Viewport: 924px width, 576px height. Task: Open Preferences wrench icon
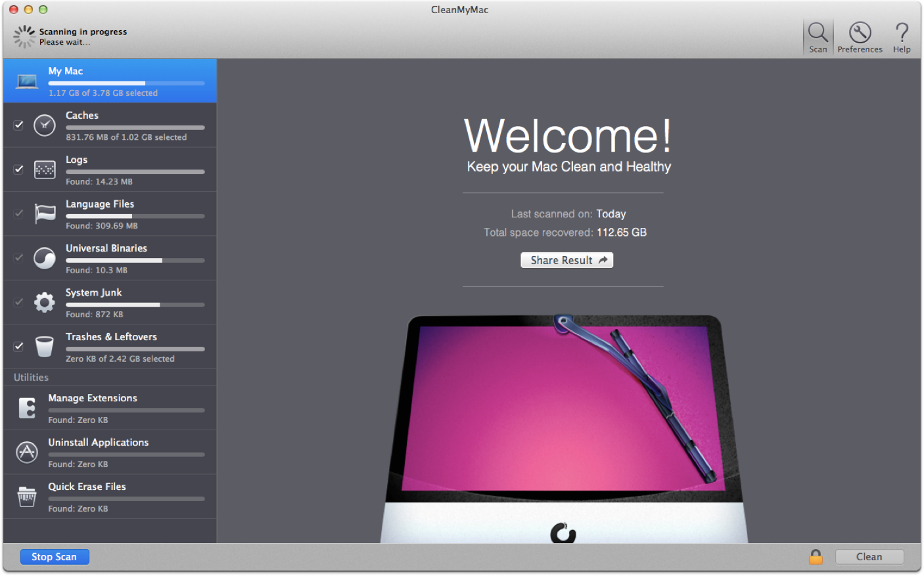pyautogui.click(x=860, y=33)
